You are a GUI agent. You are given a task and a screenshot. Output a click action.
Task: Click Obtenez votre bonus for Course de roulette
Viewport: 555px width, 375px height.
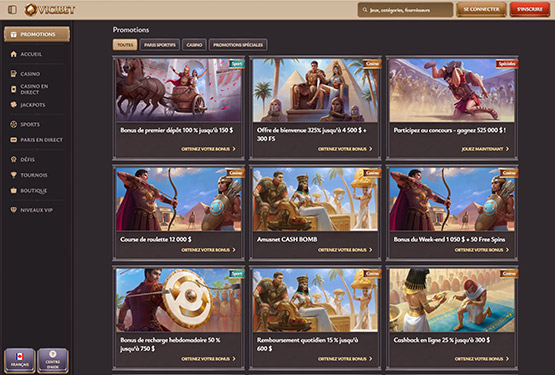208,250
